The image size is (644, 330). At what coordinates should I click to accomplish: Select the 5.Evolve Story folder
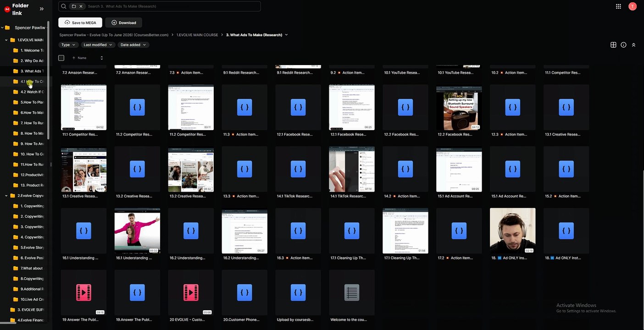coord(28,247)
